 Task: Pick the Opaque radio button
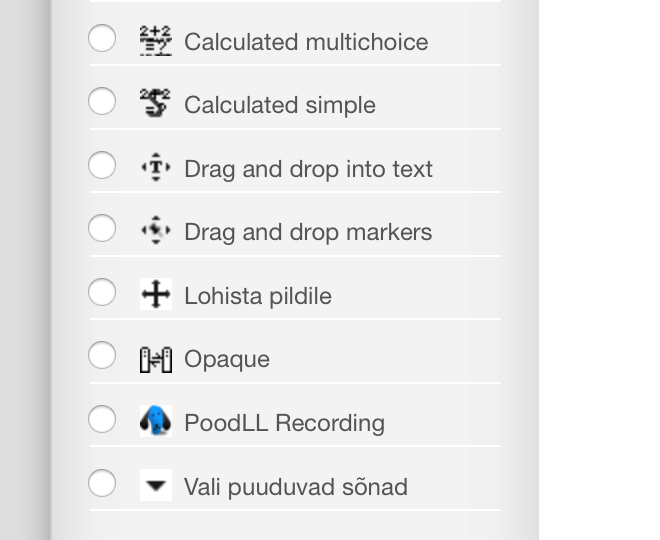pos(102,355)
